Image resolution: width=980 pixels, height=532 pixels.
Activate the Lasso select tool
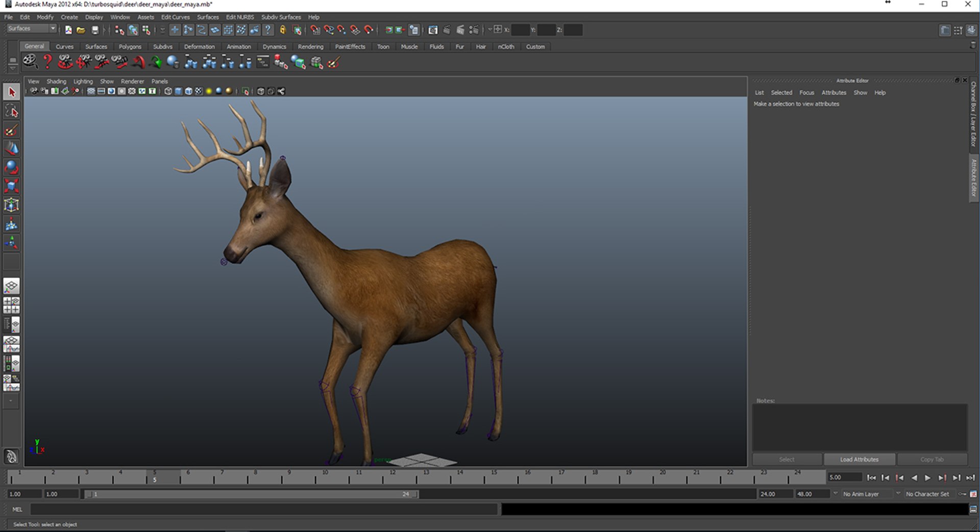[x=11, y=111]
